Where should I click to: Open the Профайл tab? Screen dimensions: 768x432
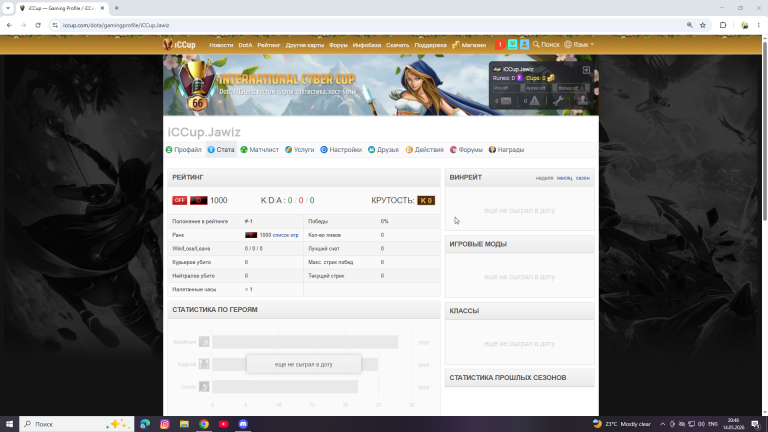(183, 149)
